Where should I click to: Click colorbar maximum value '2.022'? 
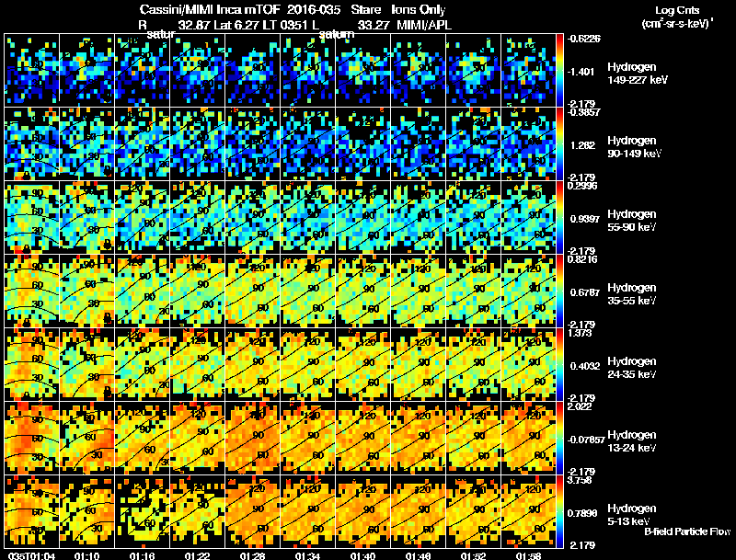click(x=580, y=406)
